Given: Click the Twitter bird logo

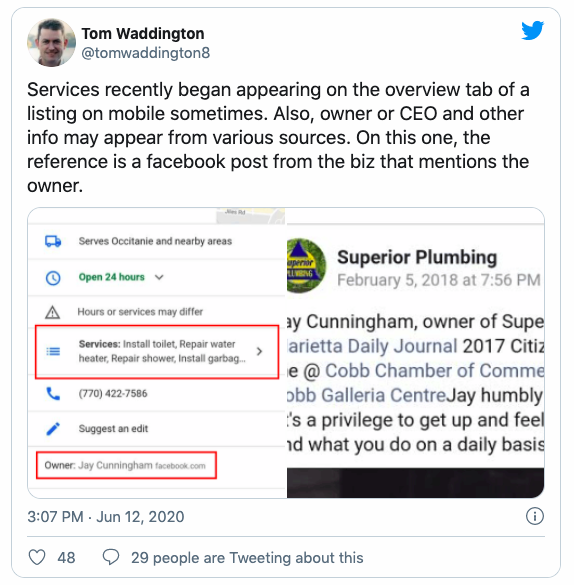Looking at the screenshot, I should [533, 31].
